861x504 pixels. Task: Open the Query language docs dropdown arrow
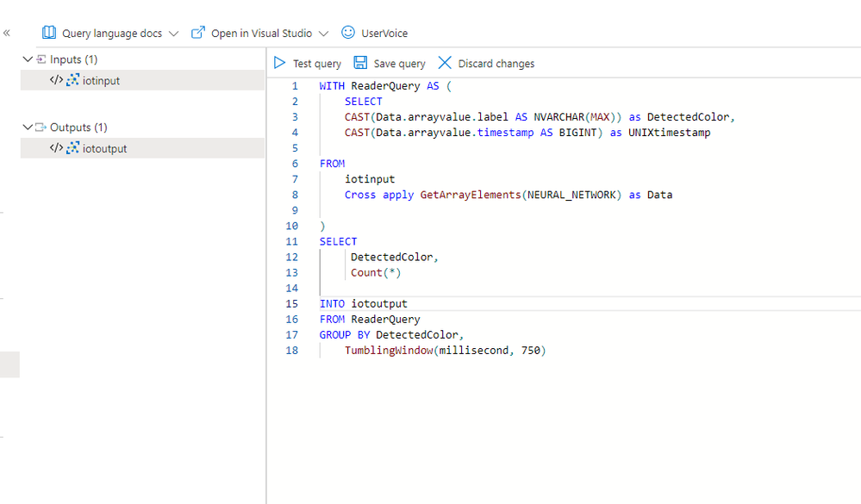pyautogui.click(x=173, y=34)
